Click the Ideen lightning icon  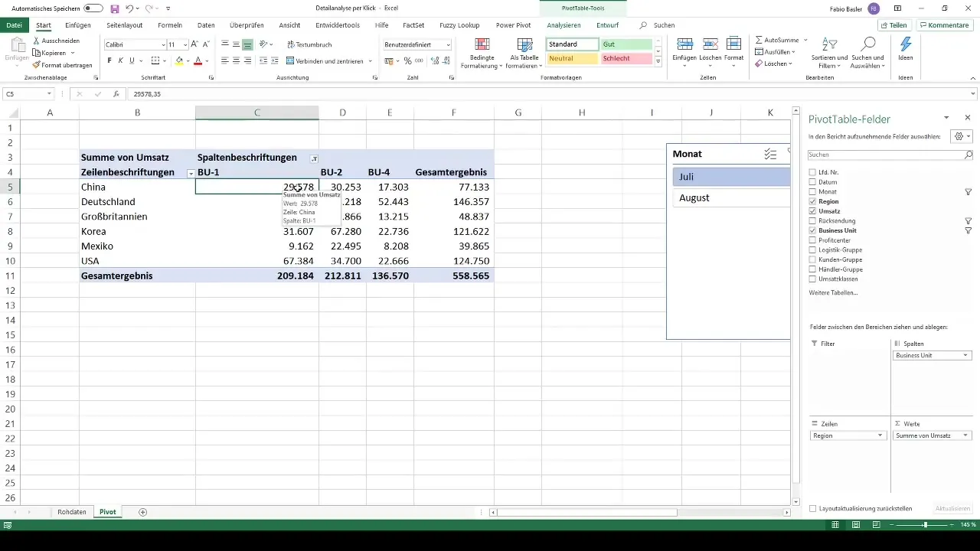tap(906, 44)
